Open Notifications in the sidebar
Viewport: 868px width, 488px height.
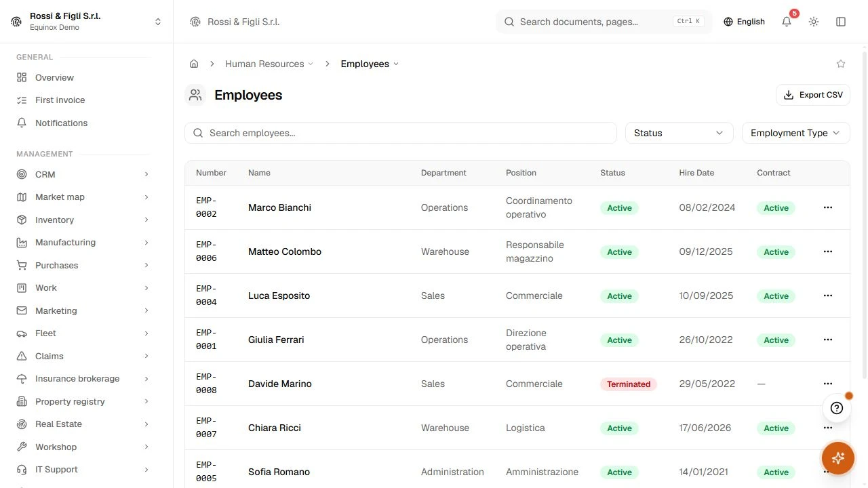pyautogui.click(x=83, y=123)
